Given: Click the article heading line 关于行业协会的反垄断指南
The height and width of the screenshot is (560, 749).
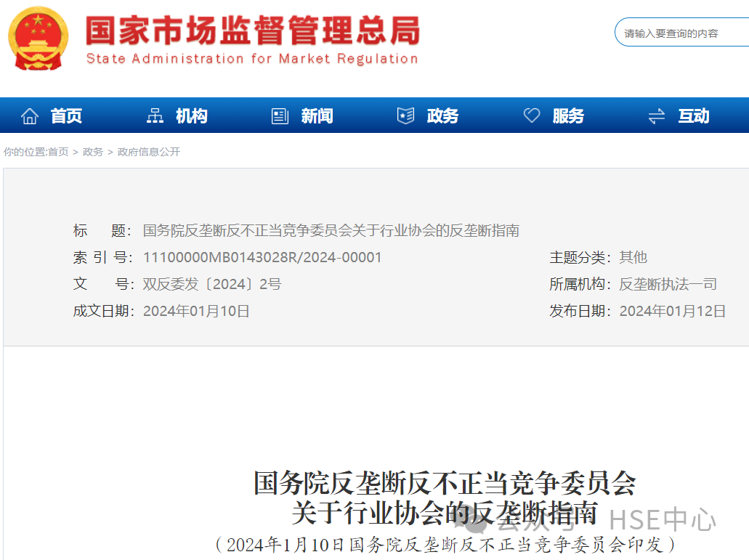Looking at the screenshot, I should [445, 514].
